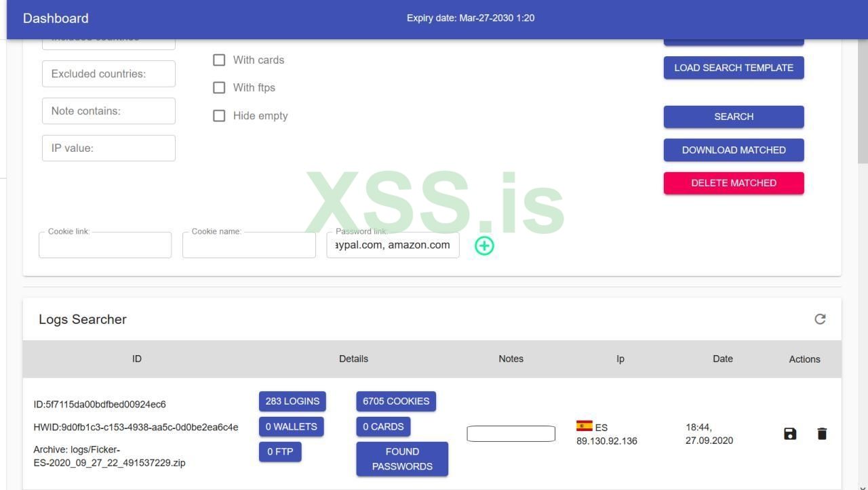The image size is (868, 490).
Task: Click the green plus add-filter icon
Action: click(484, 245)
